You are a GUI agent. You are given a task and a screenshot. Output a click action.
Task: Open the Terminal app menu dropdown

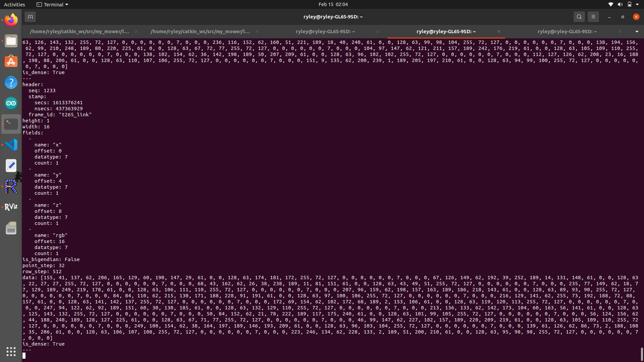[x=52, y=4]
